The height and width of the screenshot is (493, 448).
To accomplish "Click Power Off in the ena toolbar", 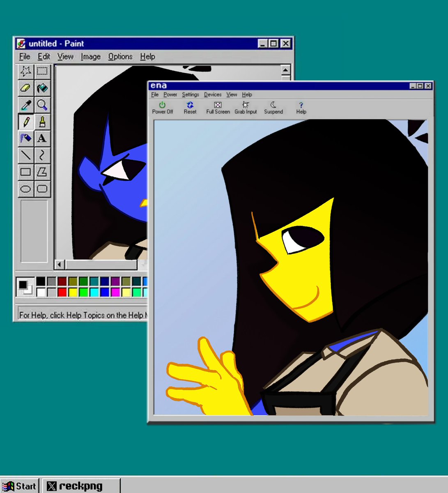I will (x=163, y=108).
